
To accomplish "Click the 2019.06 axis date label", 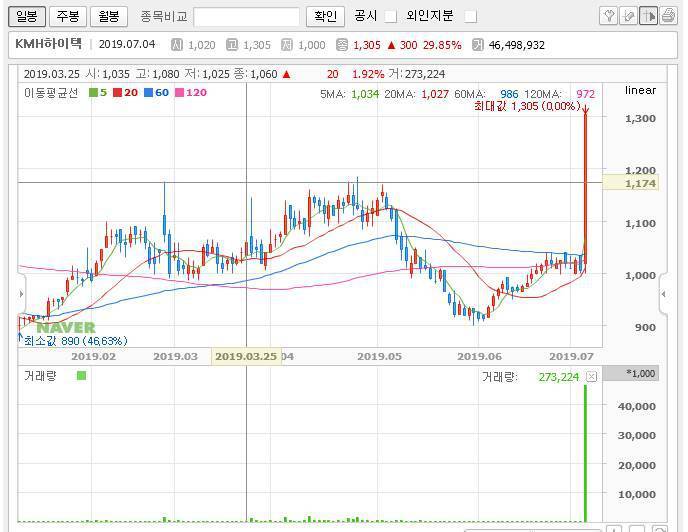I will pyautogui.click(x=480, y=356).
